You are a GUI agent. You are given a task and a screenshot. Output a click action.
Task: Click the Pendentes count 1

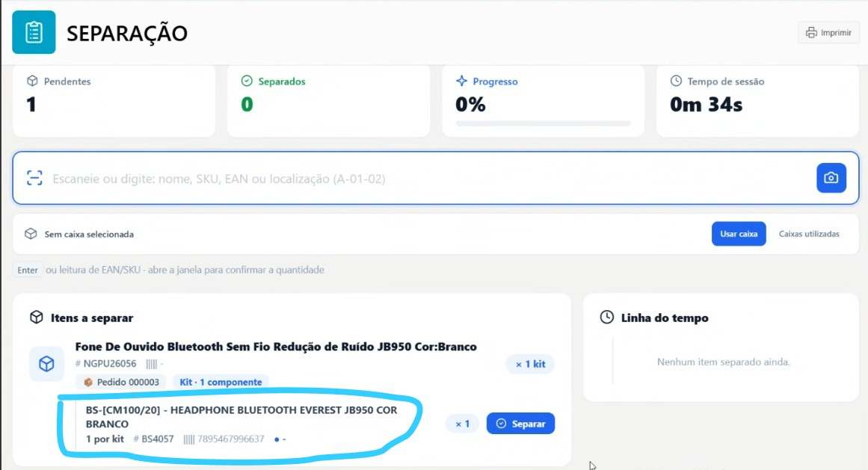(x=31, y=105)
